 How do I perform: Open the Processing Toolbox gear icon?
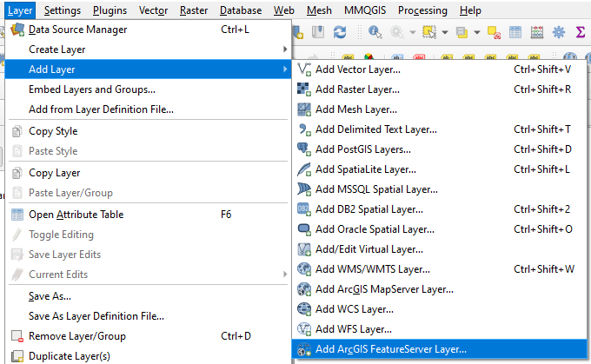559,32
